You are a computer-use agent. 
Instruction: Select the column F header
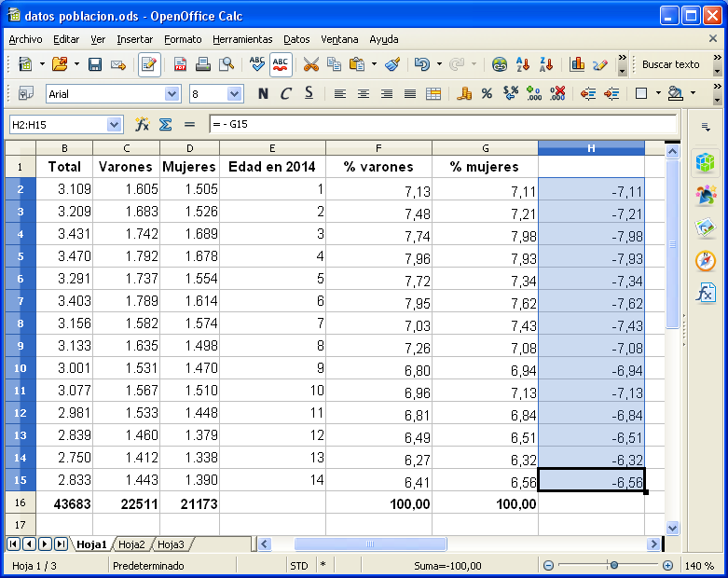point(378,148)
